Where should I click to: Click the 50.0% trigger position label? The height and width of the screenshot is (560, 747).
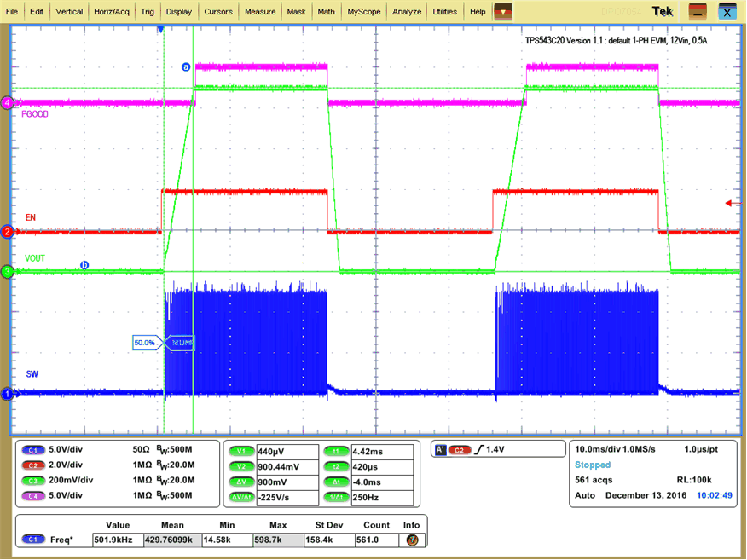click(145, 343)
